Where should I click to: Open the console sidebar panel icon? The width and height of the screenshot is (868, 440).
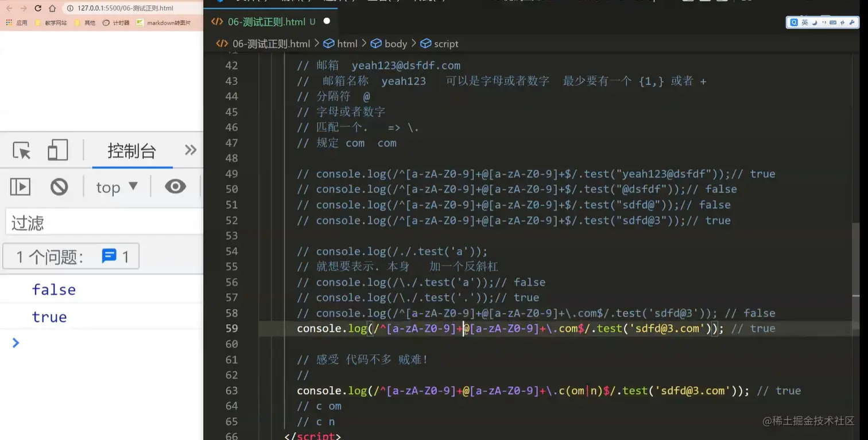(20, 186)
